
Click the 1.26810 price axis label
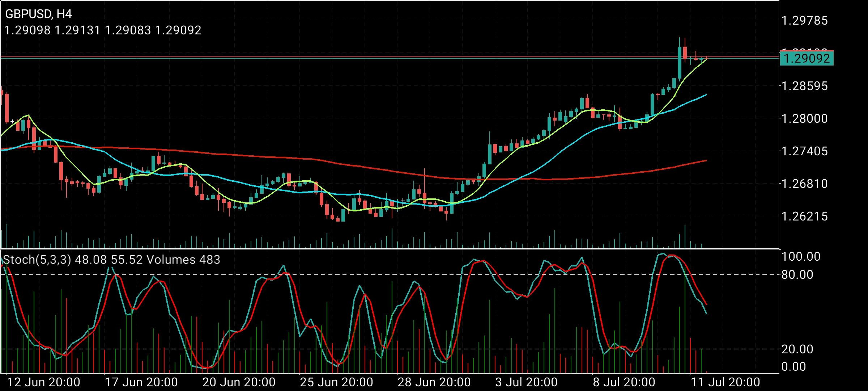point(804,184)
